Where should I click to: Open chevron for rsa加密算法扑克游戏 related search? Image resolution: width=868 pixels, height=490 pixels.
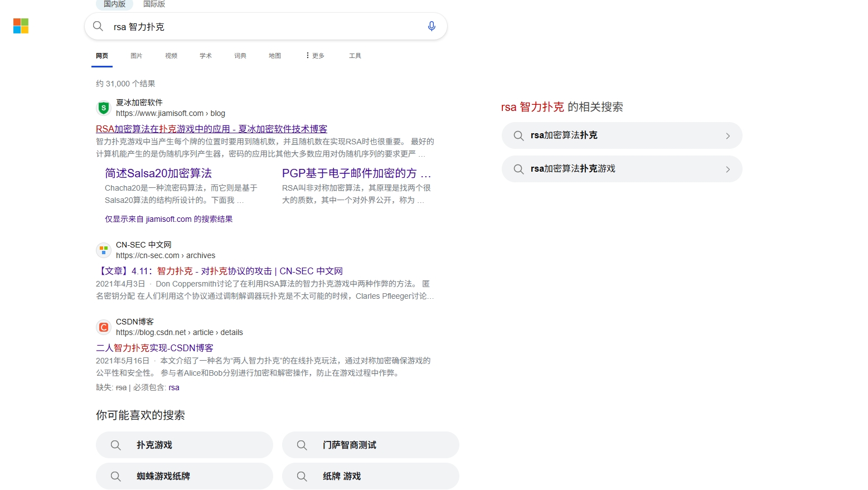[728, 169]
